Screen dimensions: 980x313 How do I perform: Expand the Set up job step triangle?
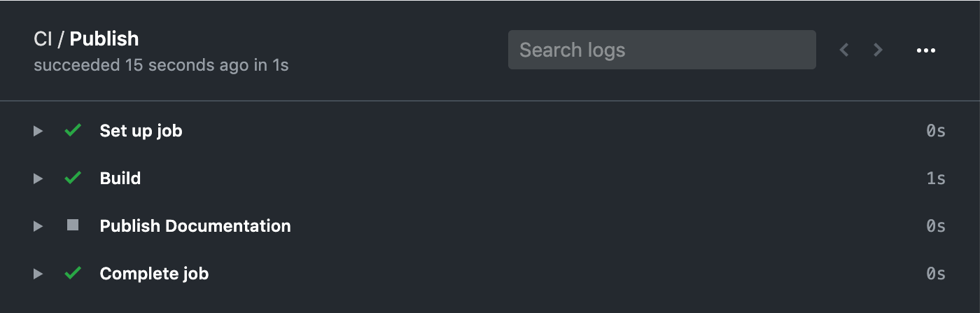tap(38, 131)
